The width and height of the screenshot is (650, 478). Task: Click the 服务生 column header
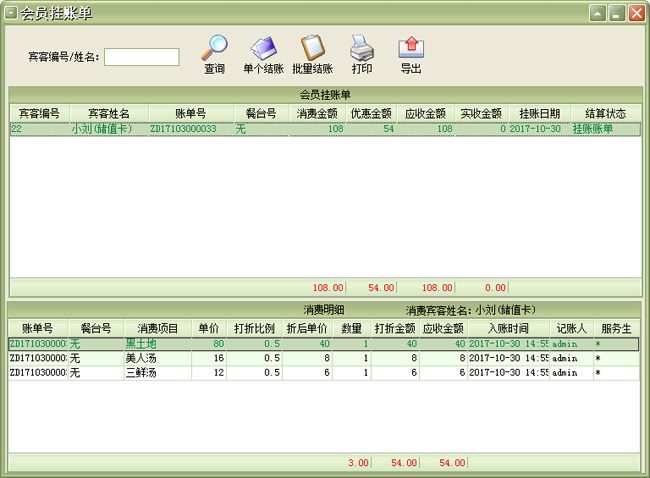coord(615,328)
